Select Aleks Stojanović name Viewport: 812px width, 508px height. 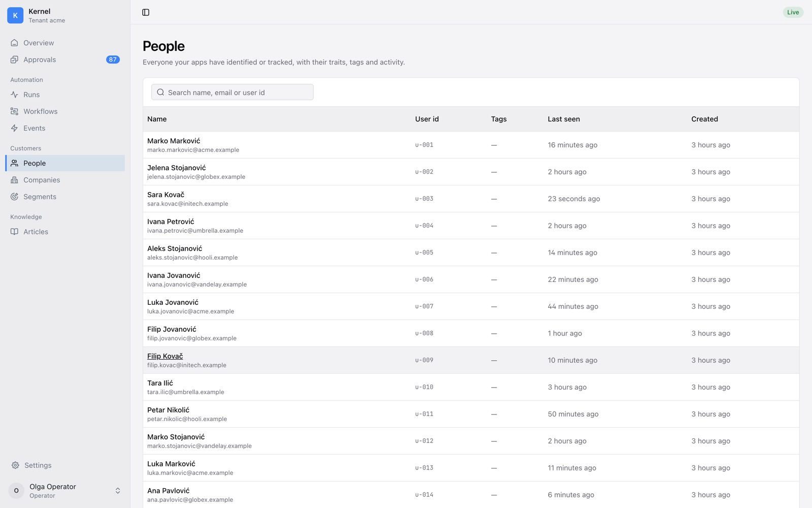pos(175,248)
